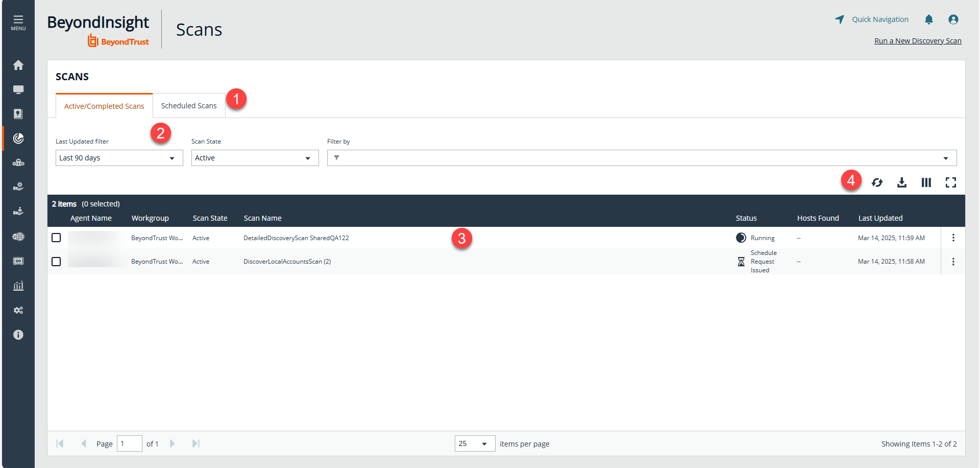The image size is (980, 468).
Task: Open Quick Navigation
Action: 872,19
